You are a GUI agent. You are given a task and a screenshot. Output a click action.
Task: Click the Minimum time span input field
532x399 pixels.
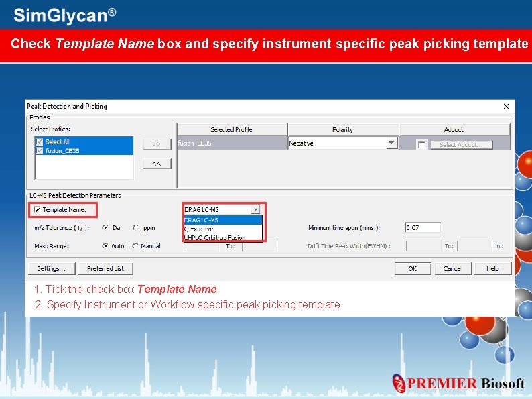click(x=423, y=227)
